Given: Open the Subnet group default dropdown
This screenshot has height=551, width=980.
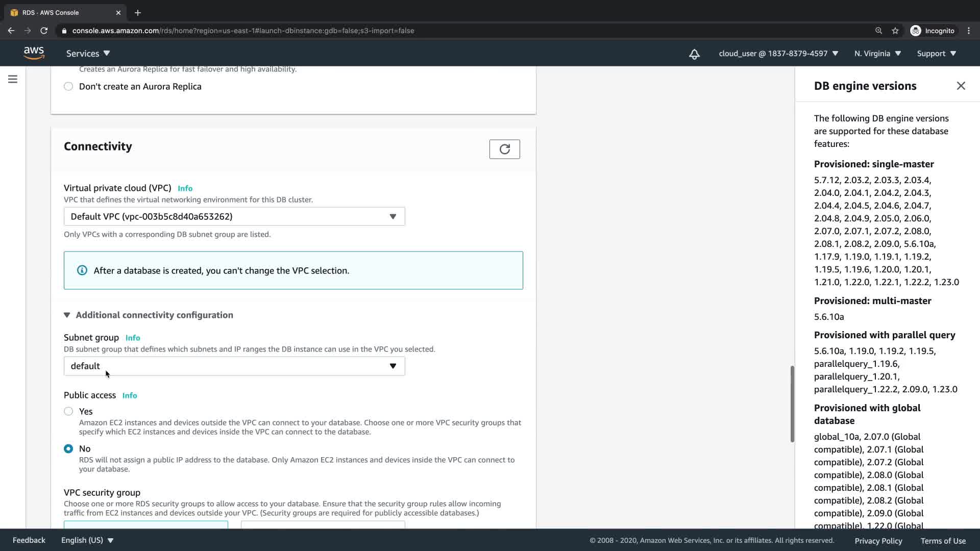Looking at the screenshot, I should 234,366.
